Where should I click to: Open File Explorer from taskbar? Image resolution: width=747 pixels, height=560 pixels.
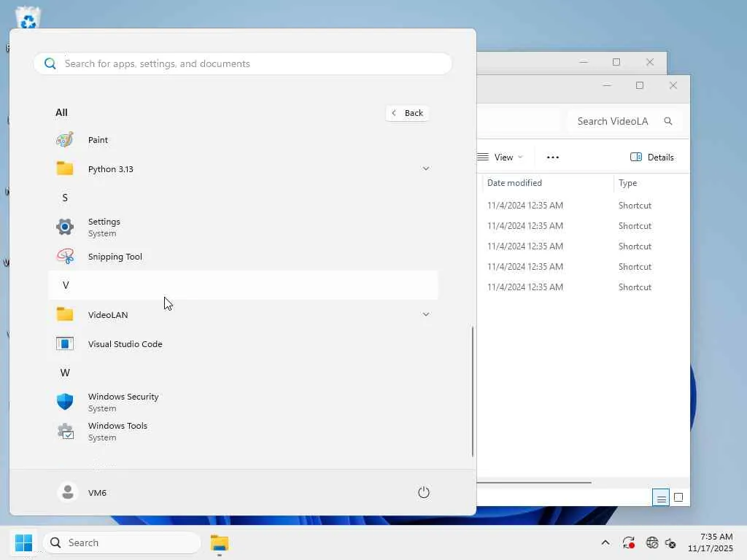[220, 542]
